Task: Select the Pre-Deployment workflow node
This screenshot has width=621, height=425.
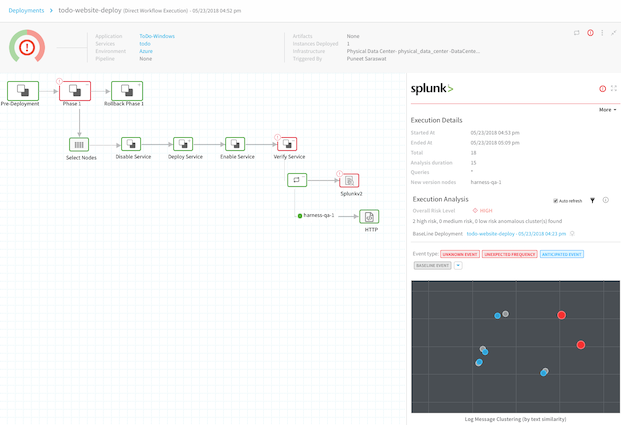Action: [23, 91]
